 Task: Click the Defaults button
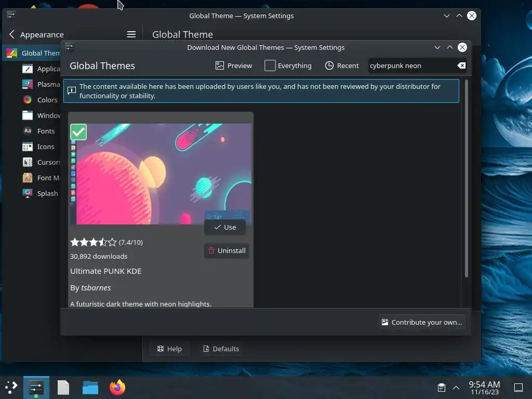coord(221,349)
